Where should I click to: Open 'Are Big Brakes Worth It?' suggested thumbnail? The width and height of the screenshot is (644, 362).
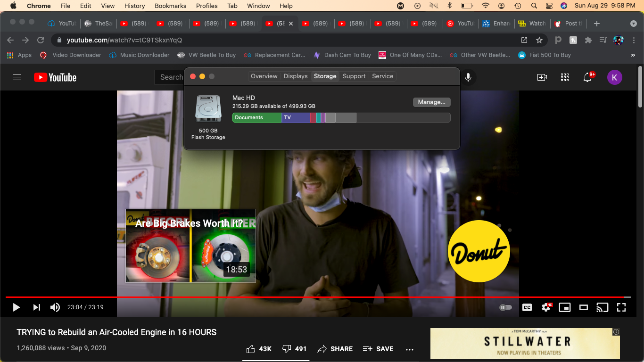tap(190, 246)
